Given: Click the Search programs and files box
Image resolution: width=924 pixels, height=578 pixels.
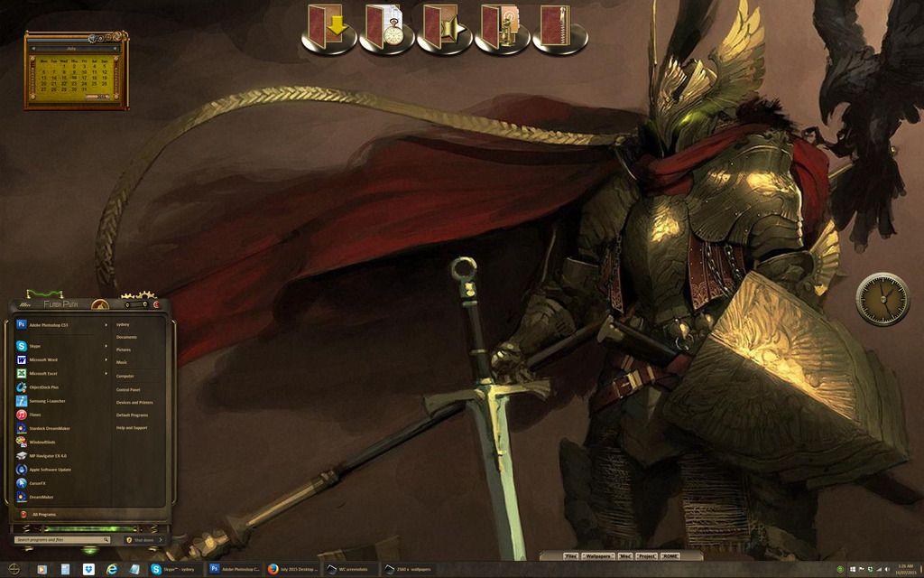Looking at the screenshot, I should tap(62, 540).
